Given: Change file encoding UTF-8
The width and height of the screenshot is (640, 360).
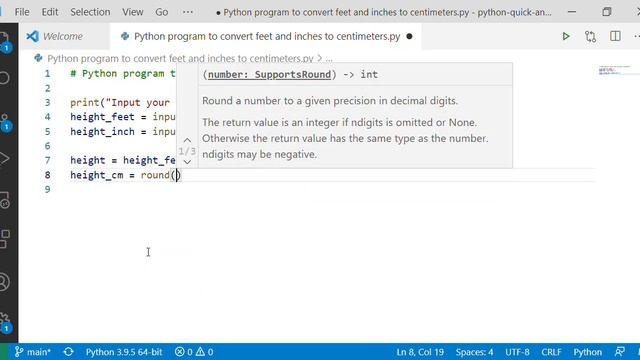Looking at the screenshot, I should tap(517, 352).
